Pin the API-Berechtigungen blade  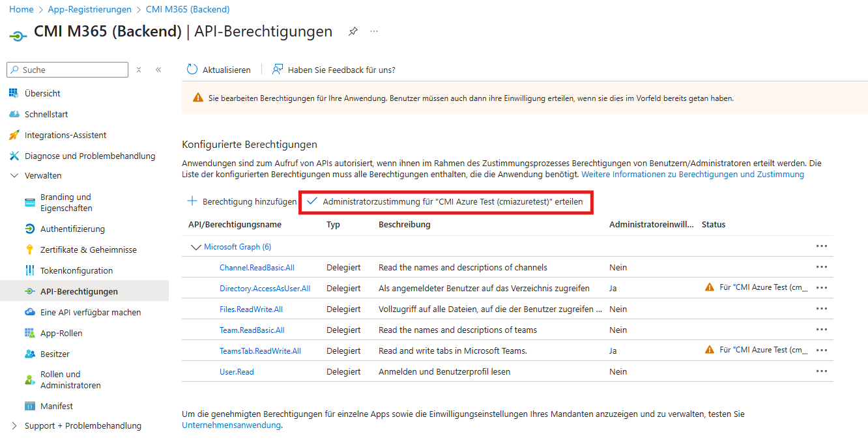click(x=353, y=31)
